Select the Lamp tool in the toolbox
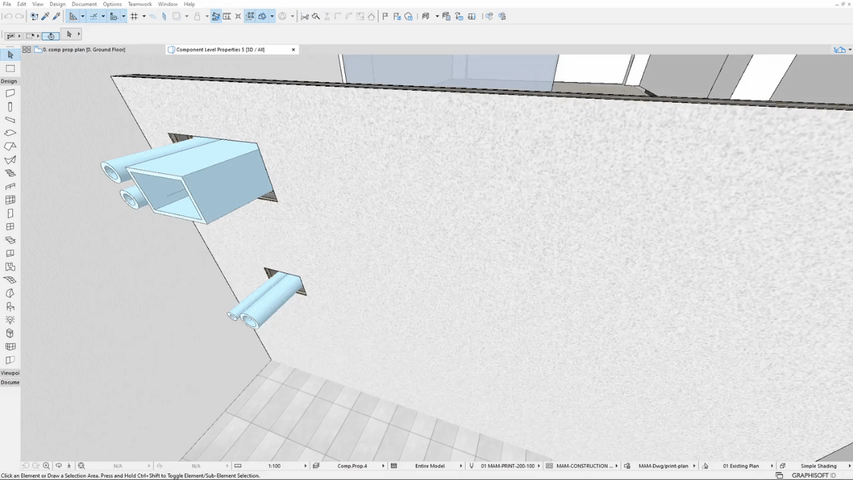The image size is (853, 480). tap(10, 320)
